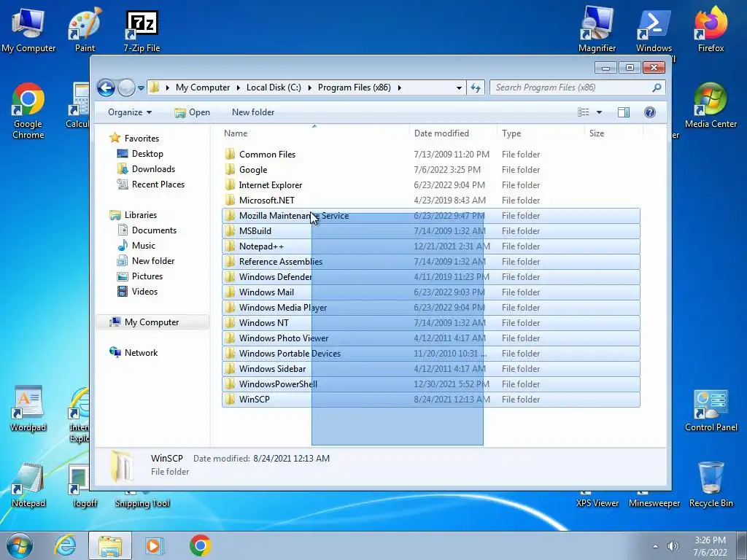Select the Google folder row
Viewport: 747px width, 560px height.
[x=430, y=169]
